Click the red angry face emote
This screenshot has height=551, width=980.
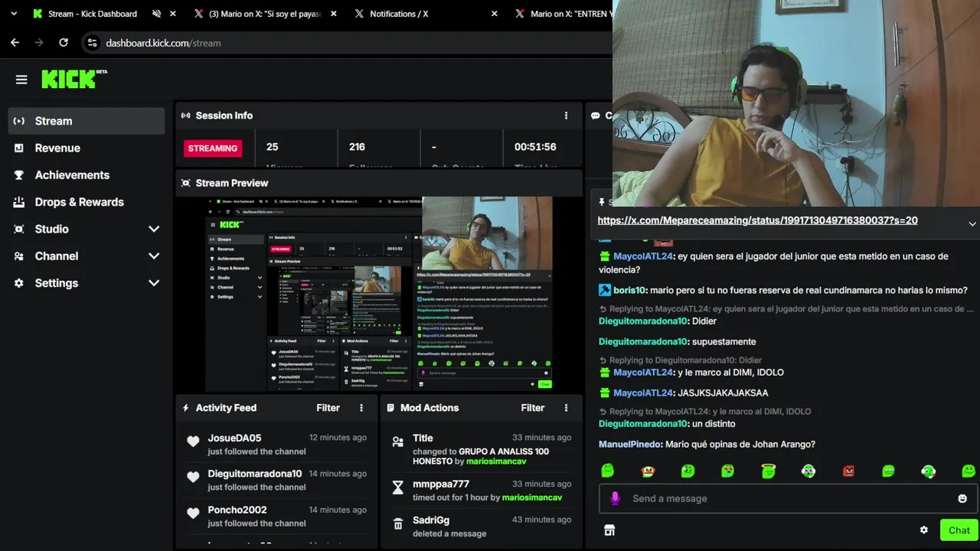click(848, 471)
